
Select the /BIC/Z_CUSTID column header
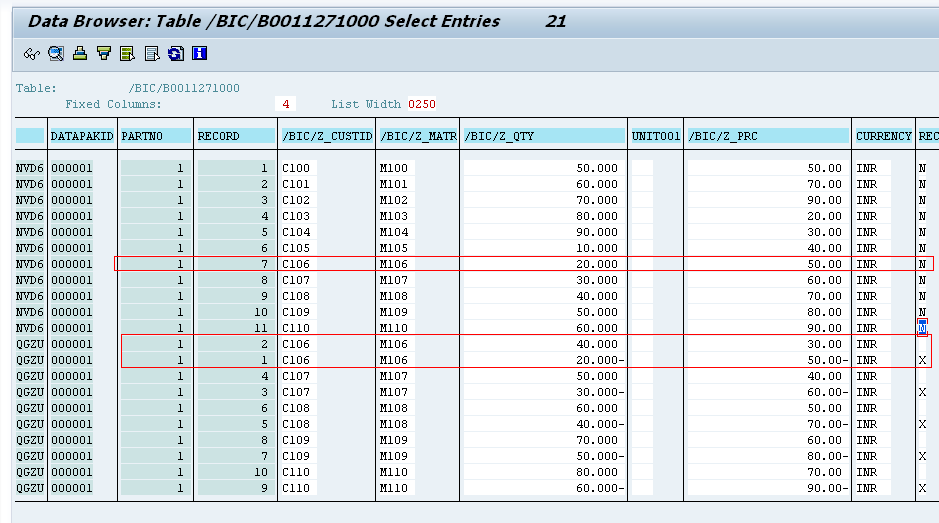pyautogui.click(x=327, y=136)
